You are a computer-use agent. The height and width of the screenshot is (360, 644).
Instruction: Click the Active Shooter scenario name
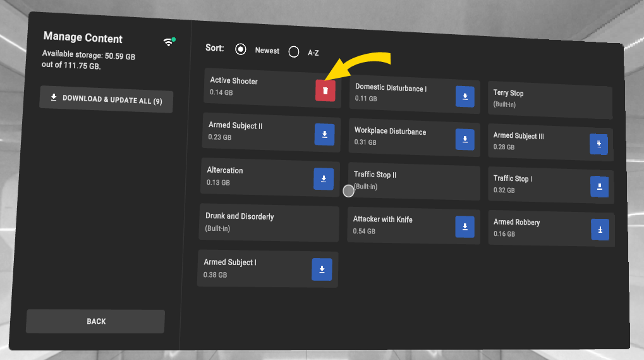pos(234,81)
